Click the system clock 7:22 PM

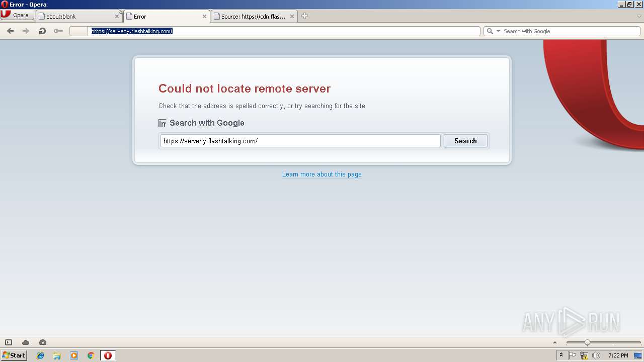point(618,355)
